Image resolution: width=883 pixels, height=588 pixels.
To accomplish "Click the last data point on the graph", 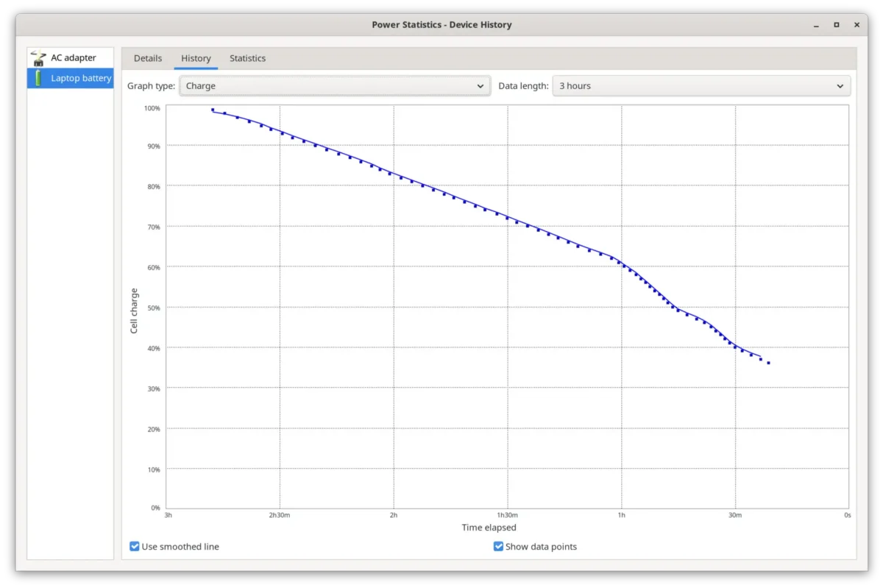I will click(x=768, y=363).
